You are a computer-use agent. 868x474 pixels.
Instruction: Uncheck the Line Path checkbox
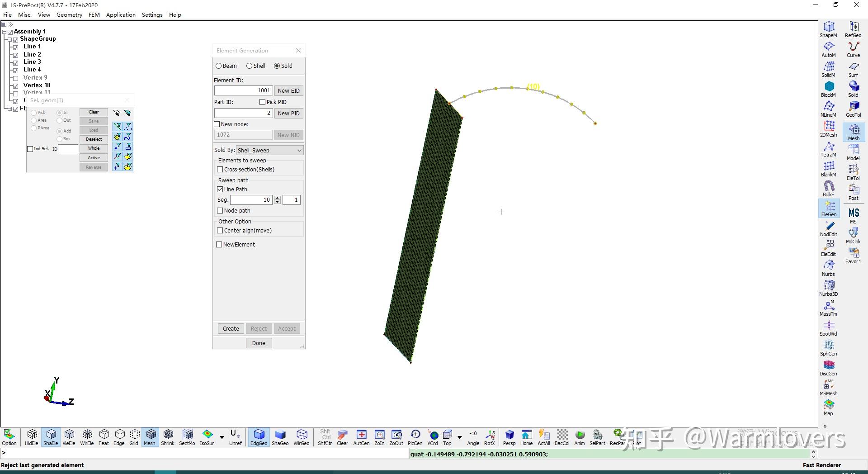(x=220, y=190)
